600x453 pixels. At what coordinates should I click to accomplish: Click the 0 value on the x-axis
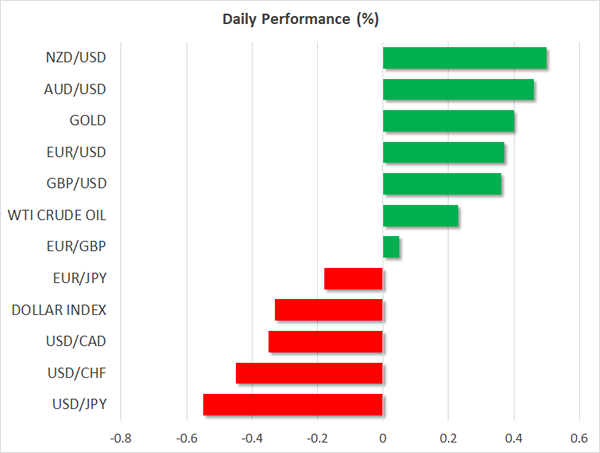pos(383,437)
